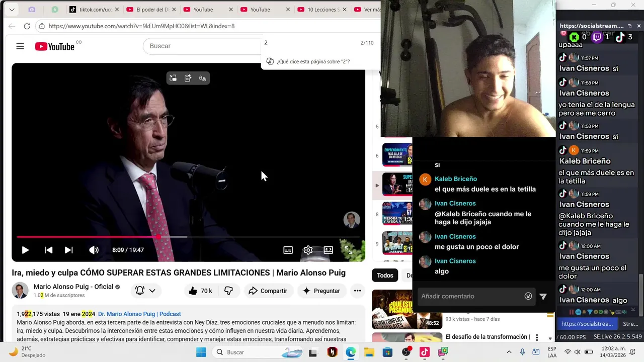Click the TikTok counter icon in Social Stream
The image size is (644, 362).
tap(620, 37)
